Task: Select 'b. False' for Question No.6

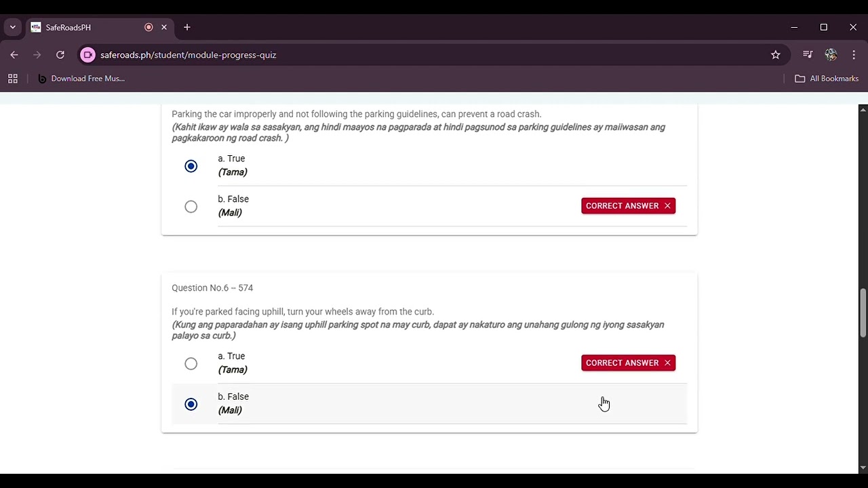Action: tap(191, 405)
